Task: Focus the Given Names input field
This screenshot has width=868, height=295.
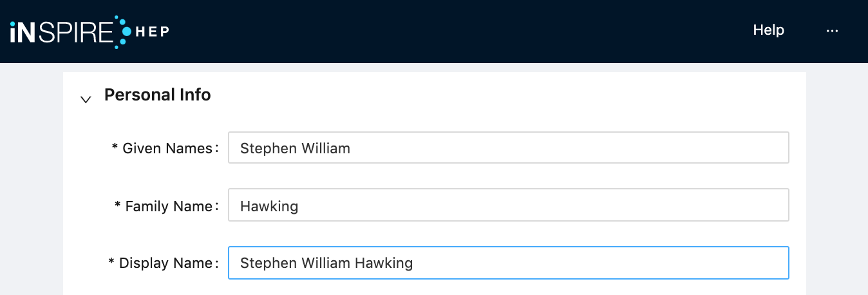Action: [508, 148]
